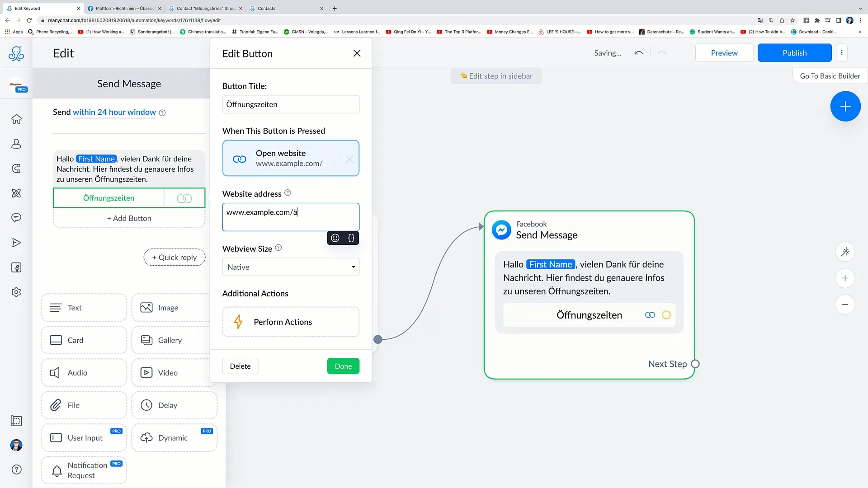868x488 pixels.
Task: Switch to Plattform-Richtlinien browser tab
Action: [x=124, y=8]
